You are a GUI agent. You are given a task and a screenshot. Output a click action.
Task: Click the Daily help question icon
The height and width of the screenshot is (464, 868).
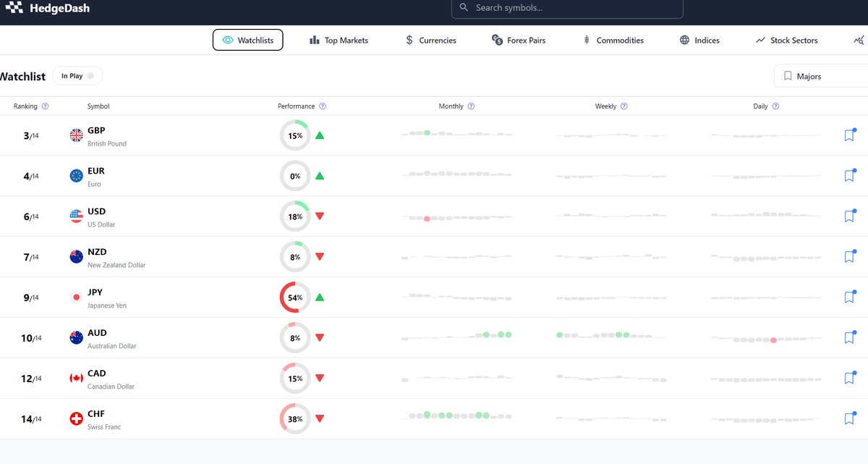click(775, 106)
